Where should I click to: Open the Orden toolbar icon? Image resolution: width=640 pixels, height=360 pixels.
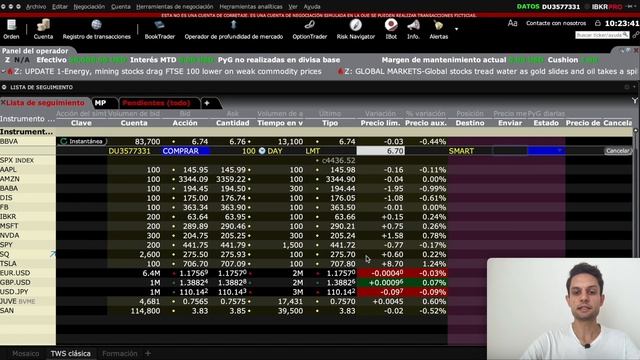(11, 29)
